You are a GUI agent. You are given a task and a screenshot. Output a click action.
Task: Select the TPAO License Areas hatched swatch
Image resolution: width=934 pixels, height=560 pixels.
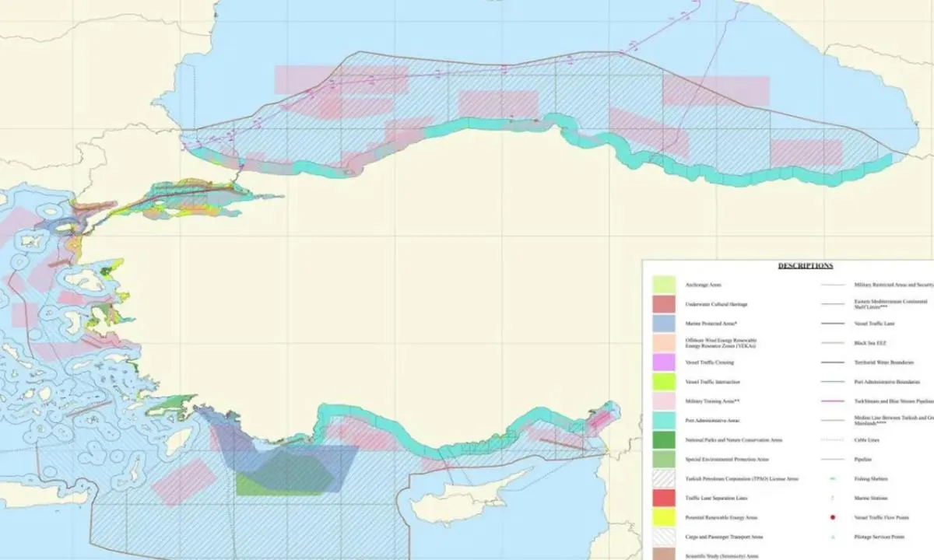[x=664, y=479]
